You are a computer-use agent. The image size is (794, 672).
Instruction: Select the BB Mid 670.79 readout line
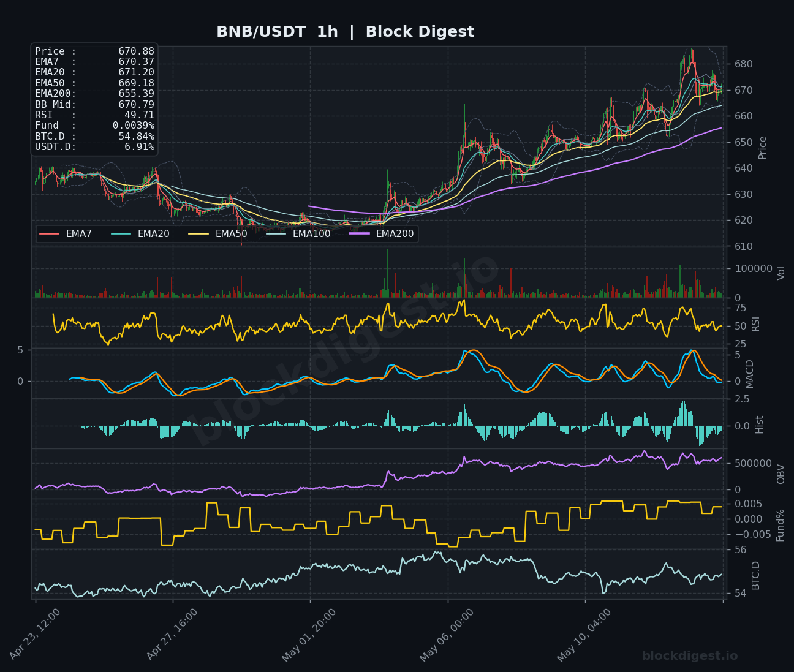point(94,104)
